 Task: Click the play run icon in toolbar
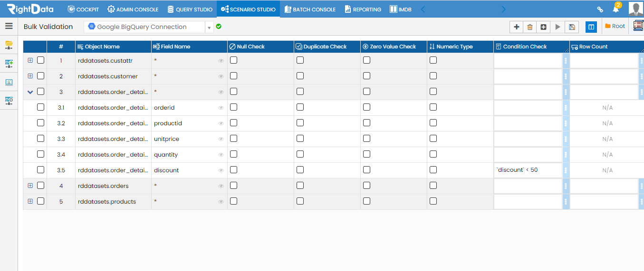558,27
